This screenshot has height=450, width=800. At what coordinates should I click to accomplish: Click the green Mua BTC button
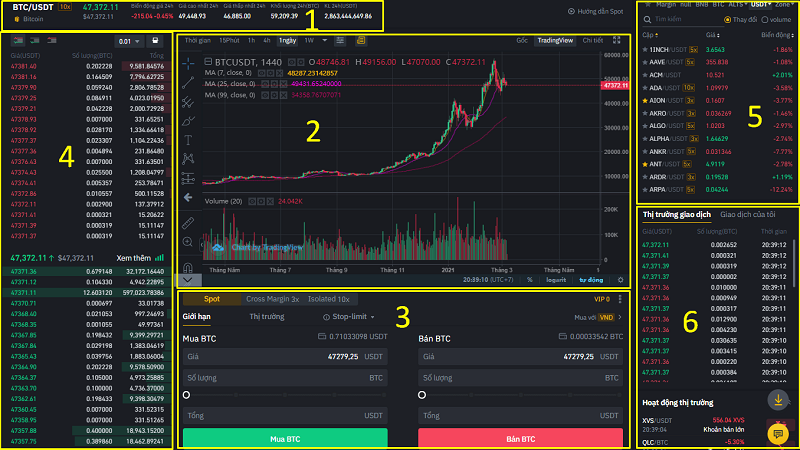[285, 438]
